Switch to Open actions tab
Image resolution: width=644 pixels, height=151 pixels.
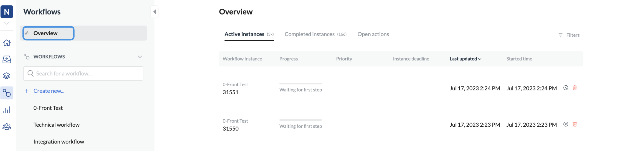[x=373, y=34]
